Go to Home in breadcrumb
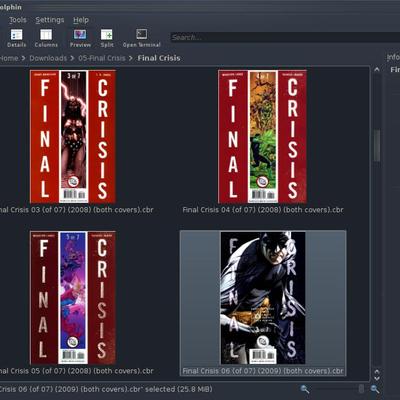The width and height of the screenshot is (400, 400). [x=9, y=58]
